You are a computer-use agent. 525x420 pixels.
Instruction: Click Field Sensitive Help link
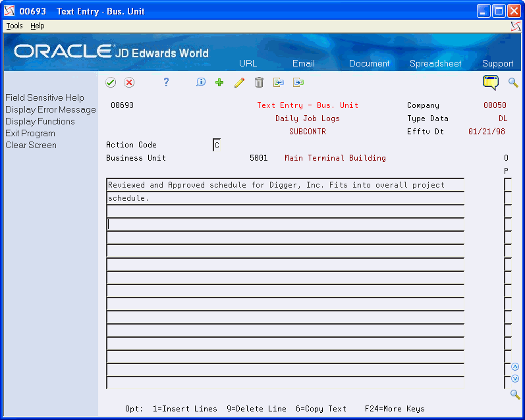45,97
